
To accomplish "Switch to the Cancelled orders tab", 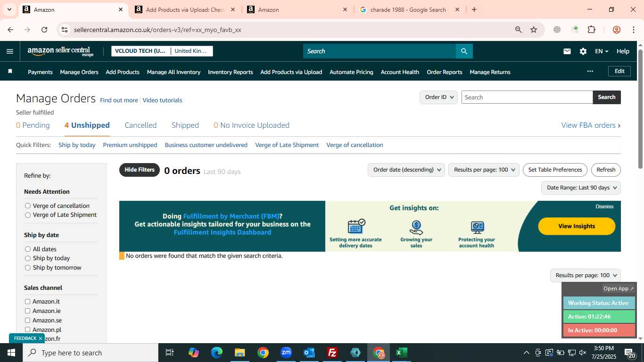I will 140,125.
